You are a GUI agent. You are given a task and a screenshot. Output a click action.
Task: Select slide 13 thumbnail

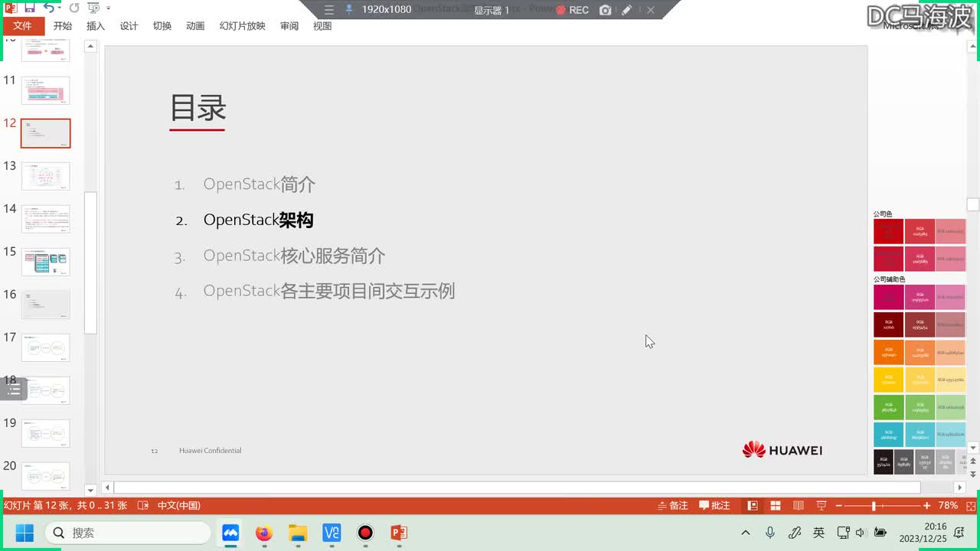pos(45,176)
